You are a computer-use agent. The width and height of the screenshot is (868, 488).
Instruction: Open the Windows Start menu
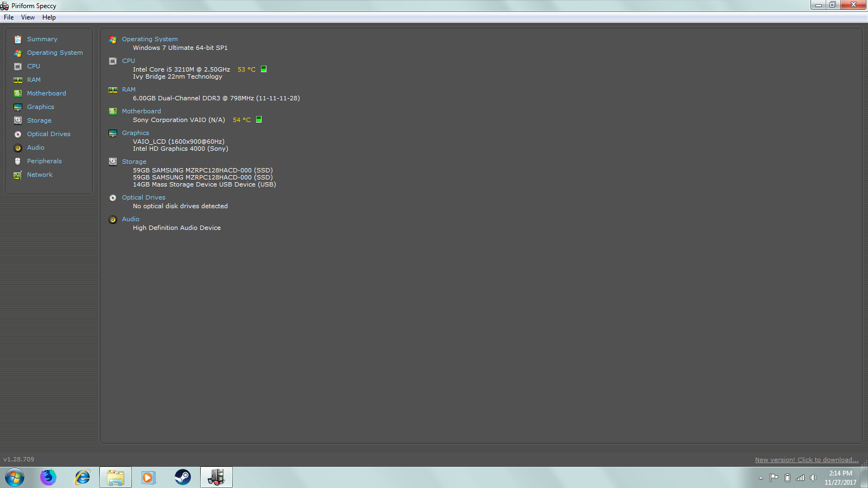pyautogui.click(x=15, y=477)
